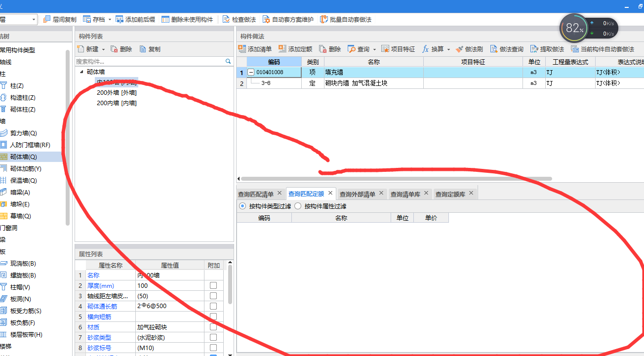Select 剪力墙(Q) in the component tree

[x=23, y=133]
